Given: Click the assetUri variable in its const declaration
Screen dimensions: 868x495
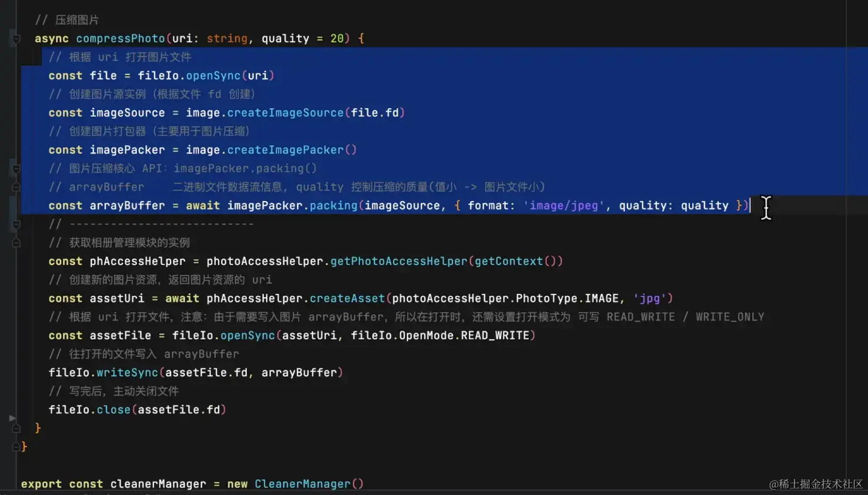Looking at the screenshot, I should tap(117, 299).
